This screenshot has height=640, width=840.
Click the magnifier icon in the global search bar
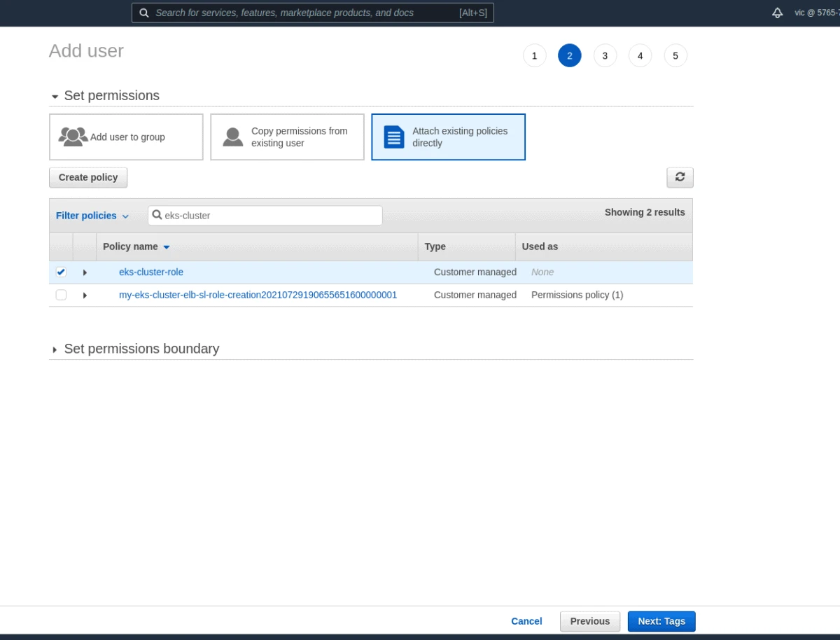[x=144, y=13]
